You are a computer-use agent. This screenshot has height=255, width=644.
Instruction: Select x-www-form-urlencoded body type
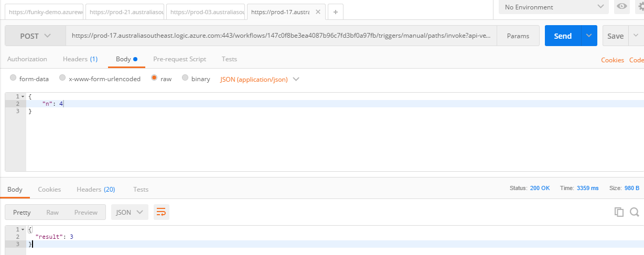point(62,79)
